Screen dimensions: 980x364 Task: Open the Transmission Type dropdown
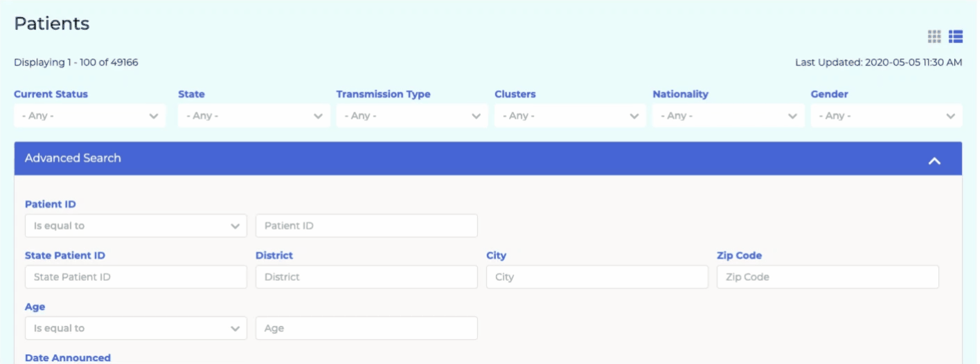click(412, 116)
